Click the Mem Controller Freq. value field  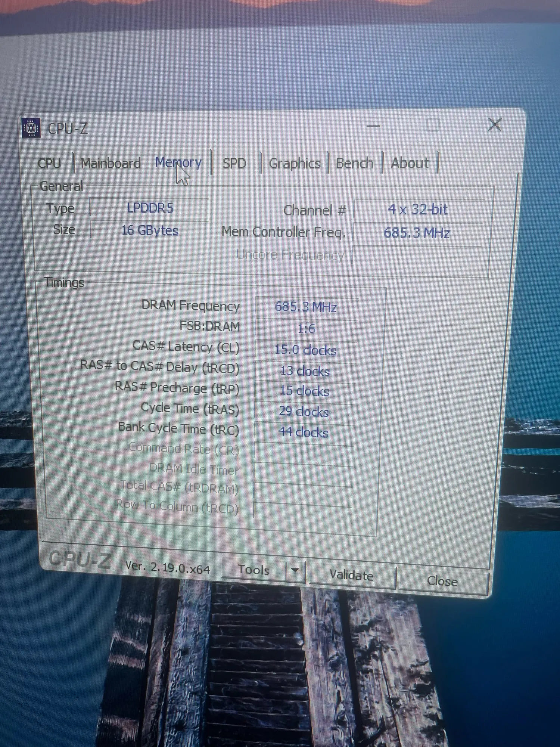[417, 233]
